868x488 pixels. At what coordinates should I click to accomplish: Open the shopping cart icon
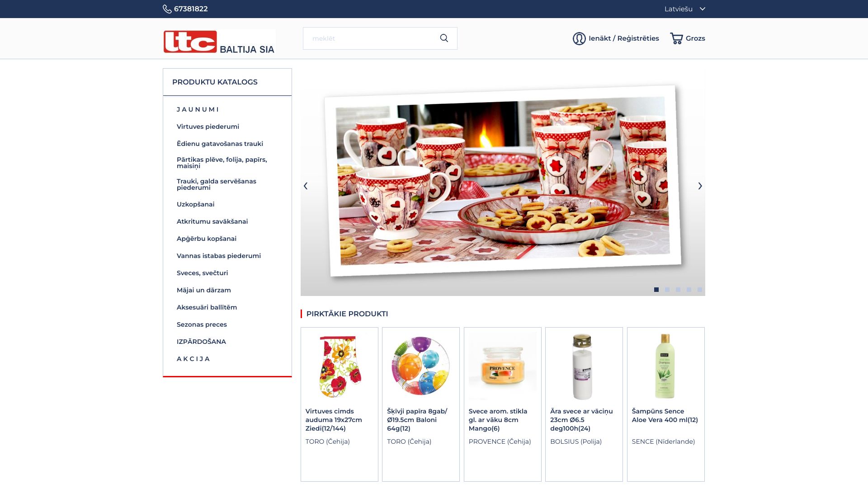tap(676, 38)
